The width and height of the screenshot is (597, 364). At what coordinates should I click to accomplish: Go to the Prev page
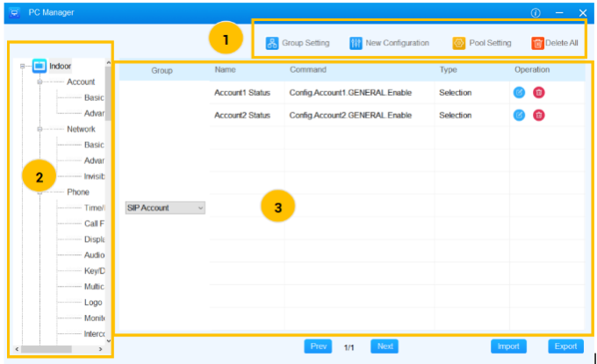(318, 346)
